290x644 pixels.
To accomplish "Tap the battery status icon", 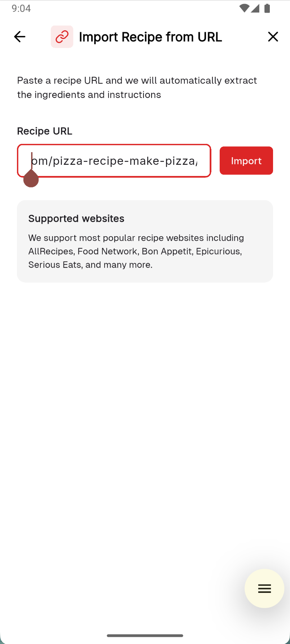I will [x=267, y=8].
